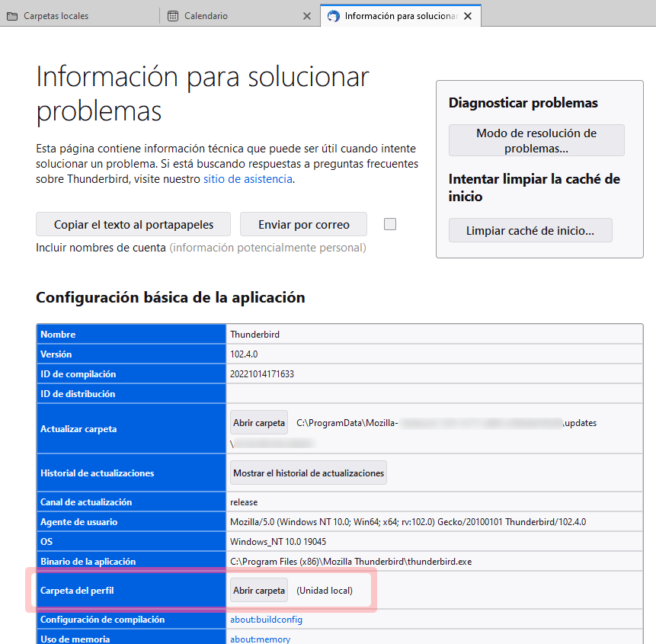Viewport: 656px width, 644px height.
Task: Click the Windows_NT 10.0 19045 value
Action: tap(278, 541)
